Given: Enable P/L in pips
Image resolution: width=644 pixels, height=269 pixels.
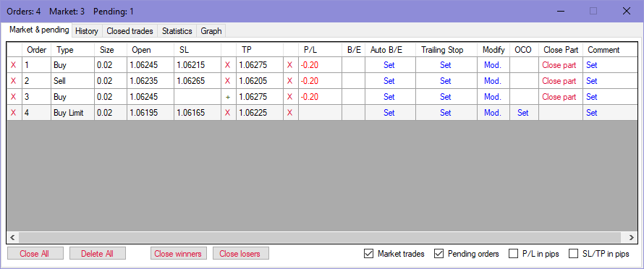Looking at the screenshot, I should (x=513, y=254).
